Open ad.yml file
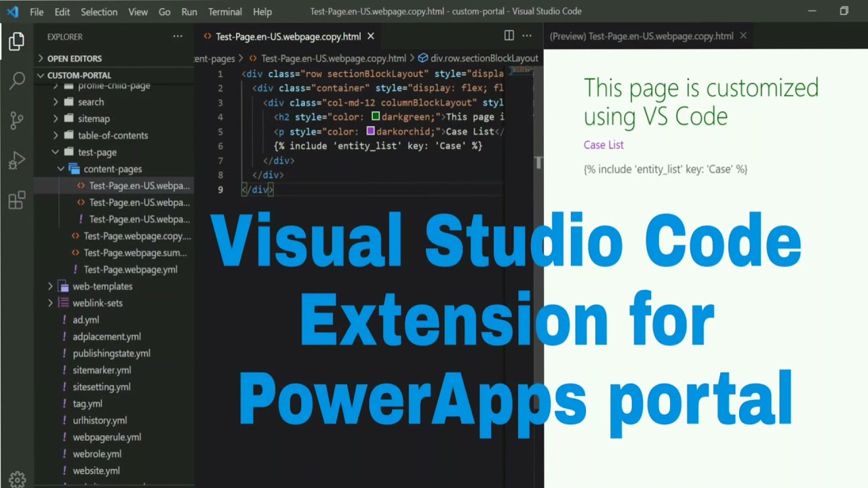 coord(86,320)
